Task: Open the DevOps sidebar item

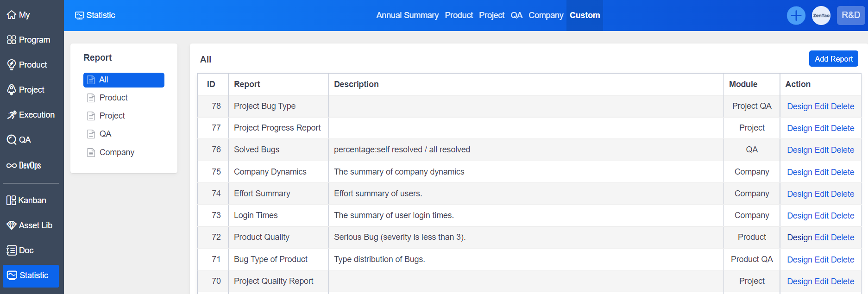Action: 24,165
